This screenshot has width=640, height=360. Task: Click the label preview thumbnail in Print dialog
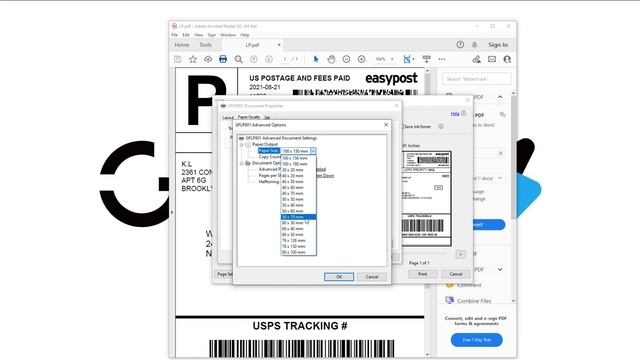(x=427, y=198)
